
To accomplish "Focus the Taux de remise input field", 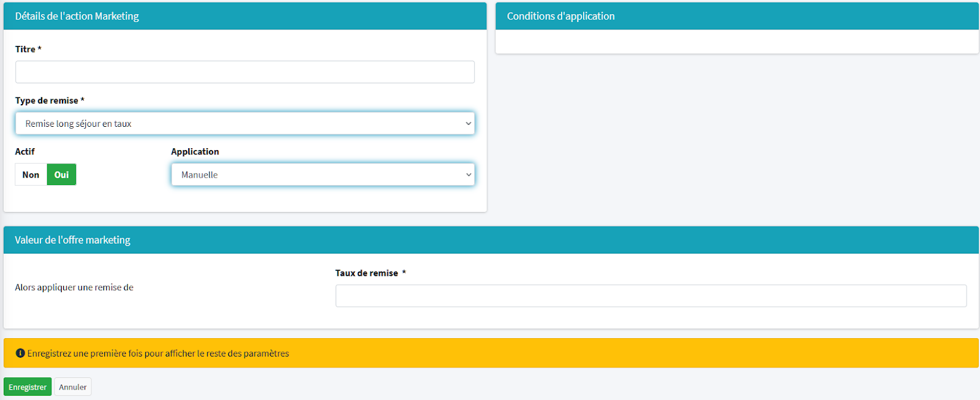I will click(650, 296).
